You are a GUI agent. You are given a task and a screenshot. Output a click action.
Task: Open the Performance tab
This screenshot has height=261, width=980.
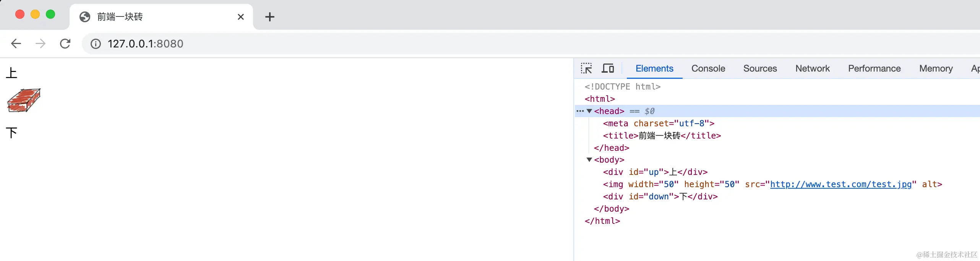(x=875, y=69)
